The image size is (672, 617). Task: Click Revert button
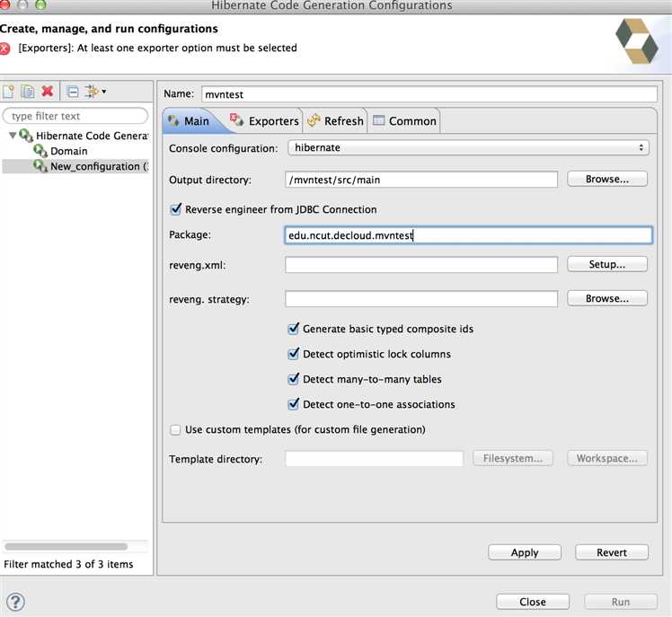pyautogui.click(x=612, y=552)
